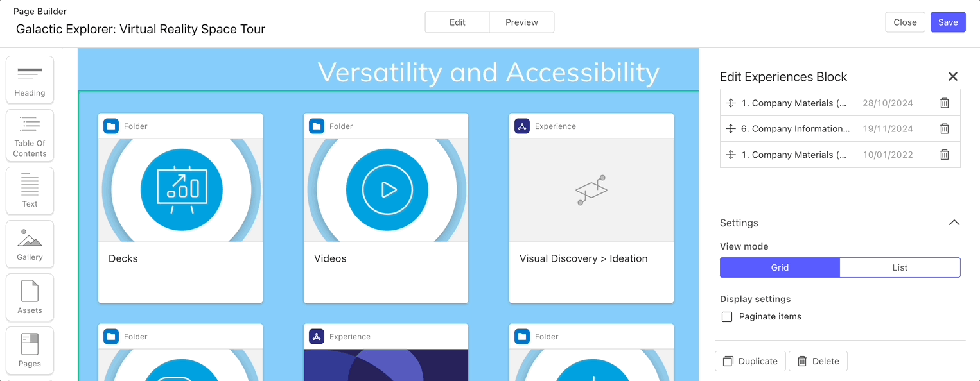Add a Heading block from the sidebar
Image resolution: width=980 pixels, height=381 pixels.
tap(30, 80)
